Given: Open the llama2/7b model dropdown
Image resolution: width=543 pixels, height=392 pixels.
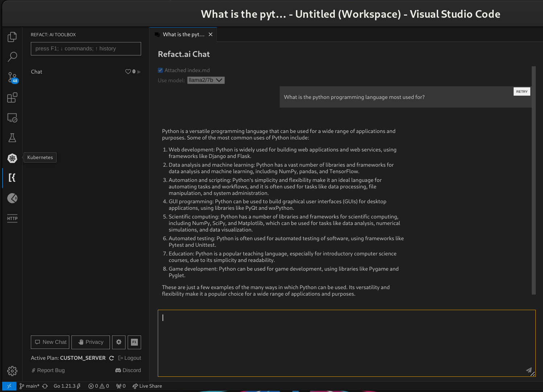Looking at the screenshot, I should [x=206, y=80].
